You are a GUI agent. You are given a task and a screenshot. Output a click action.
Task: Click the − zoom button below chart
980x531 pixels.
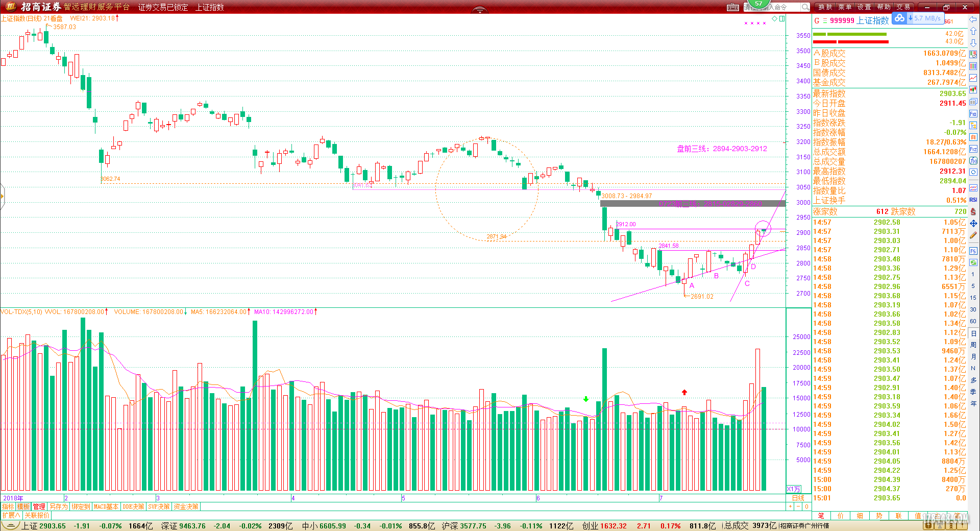pyautogui.click(x=798, y=506)
